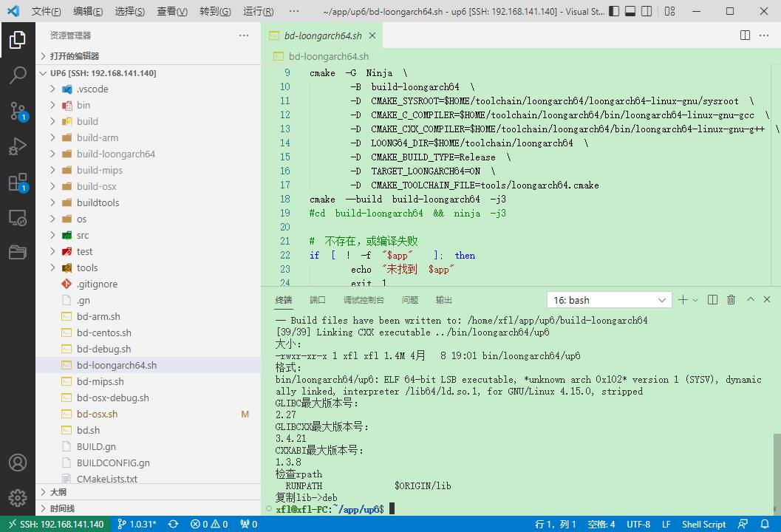Expand the build-loongarch64 folder
Screen dimensions: 781x532
(115, 154)
